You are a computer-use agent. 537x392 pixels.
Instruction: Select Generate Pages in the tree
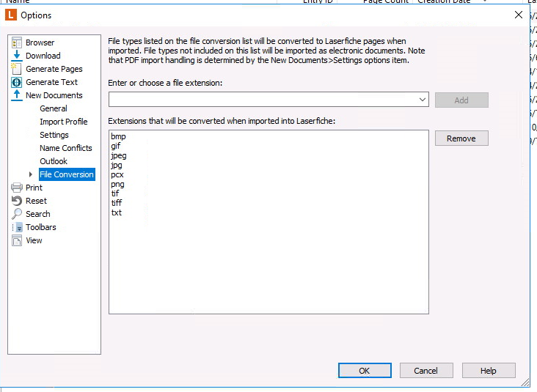point(54,69)
